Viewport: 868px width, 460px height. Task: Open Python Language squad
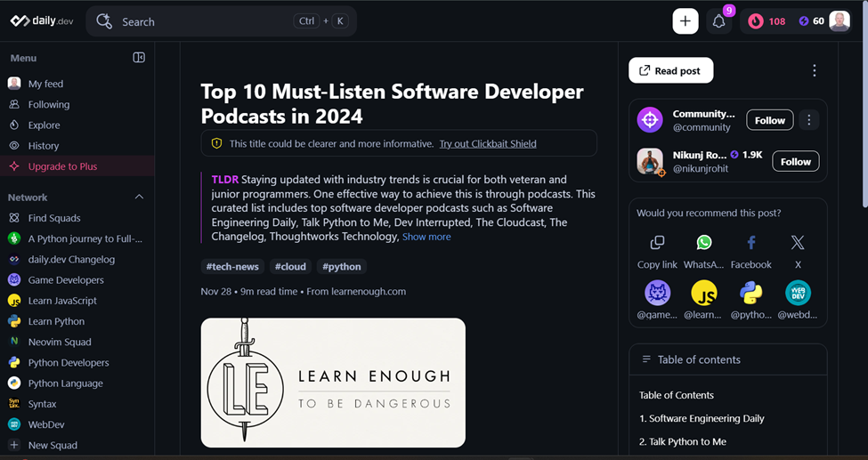77,383
